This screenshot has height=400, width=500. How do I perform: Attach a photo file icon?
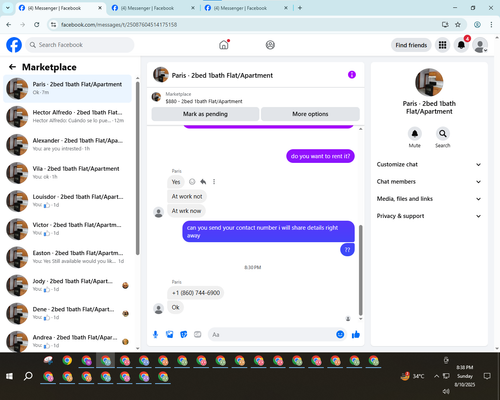[x=170, y=334]
